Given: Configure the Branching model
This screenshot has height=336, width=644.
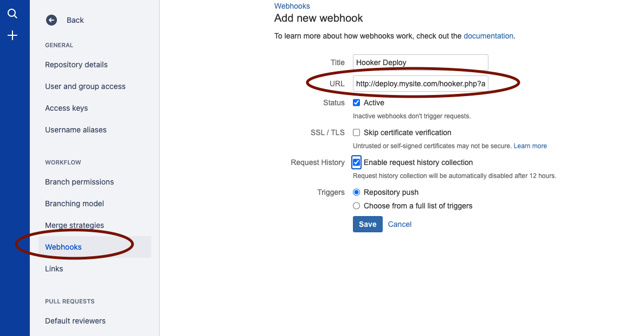Looking at the screenshot, I should click(x=74, y=204).
